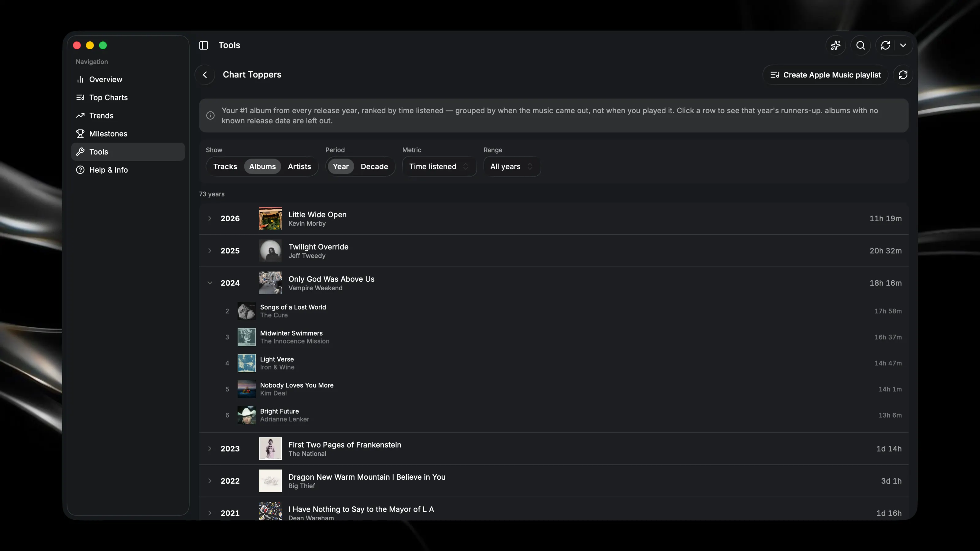Viewport: 980px width, 551px height.
Task: Open Overview in navigation
Action: click(x=128, y=79)
